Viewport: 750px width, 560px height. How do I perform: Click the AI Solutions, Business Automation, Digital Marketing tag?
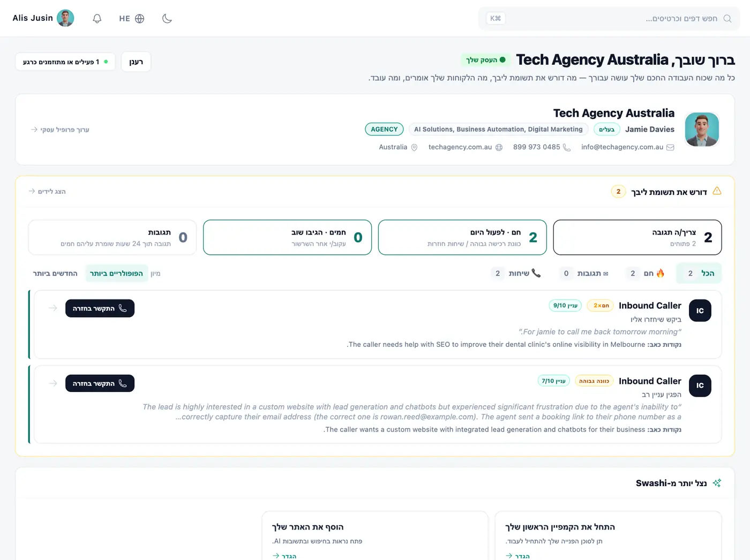498,129
